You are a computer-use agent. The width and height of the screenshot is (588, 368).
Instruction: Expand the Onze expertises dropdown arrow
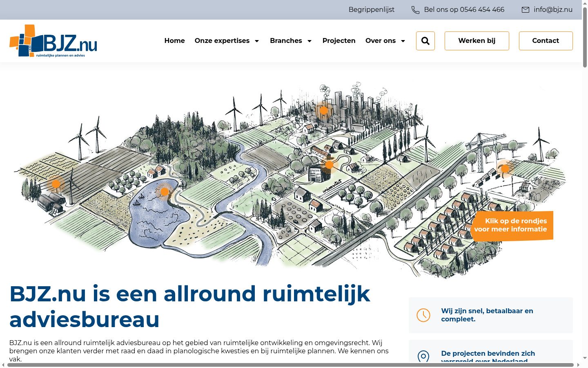(x=257, y=41)
